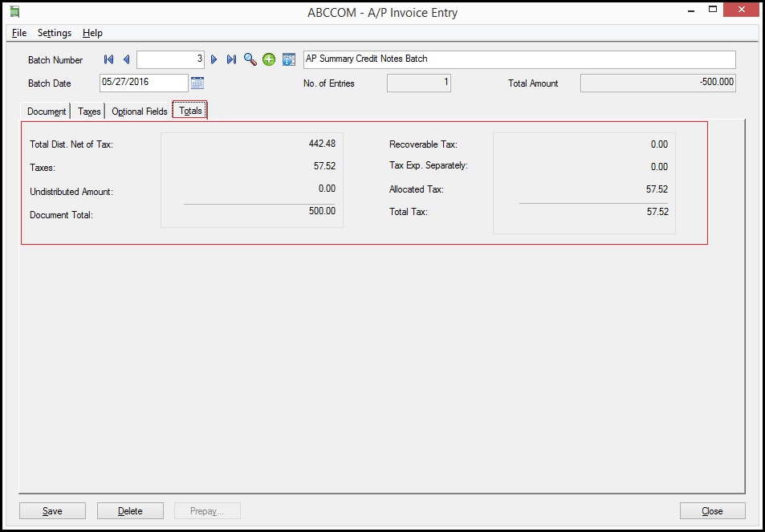Open the batch finder magnifier
765x532 pixels.
pyautogui.click(x=250, y=59)
